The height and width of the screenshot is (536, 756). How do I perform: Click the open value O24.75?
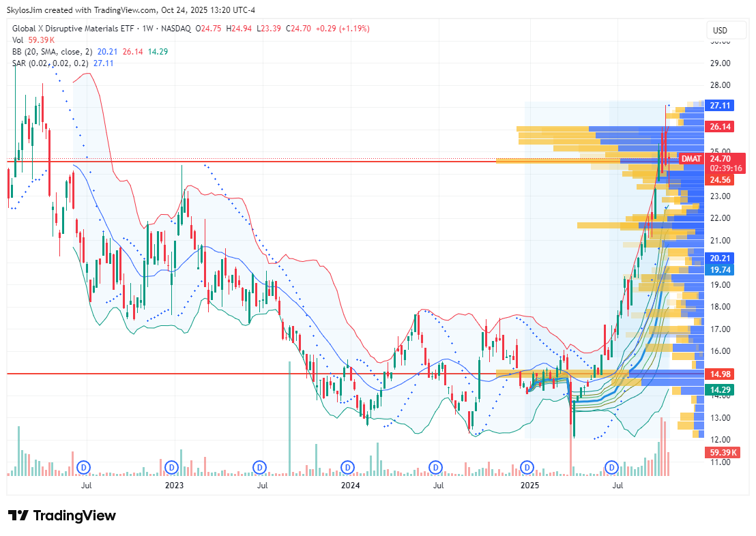(x=208, y=29)
